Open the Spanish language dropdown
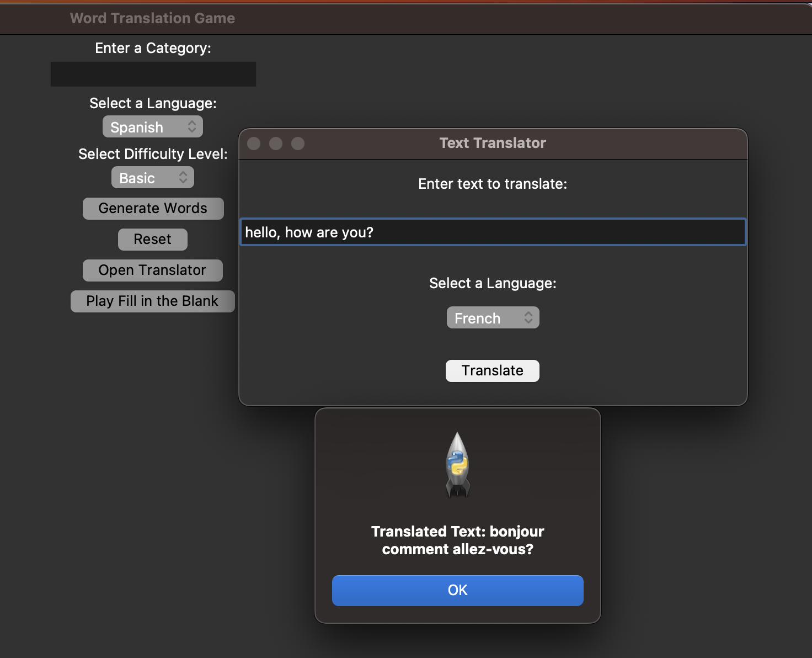 152,126
